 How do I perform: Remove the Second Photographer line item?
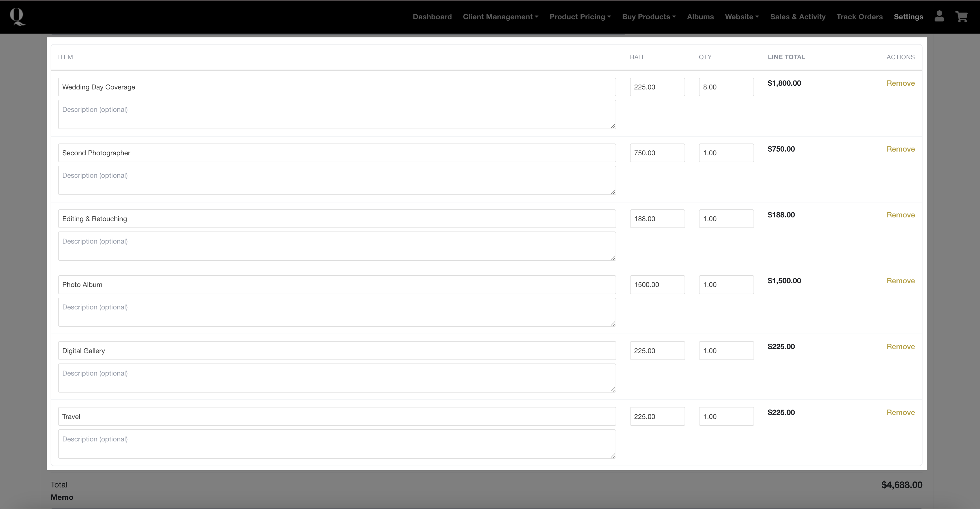click(900, 149)
